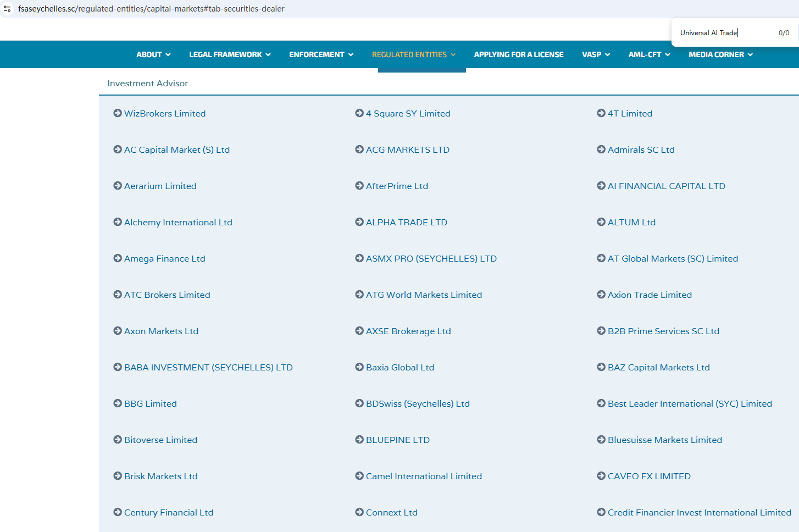Screen dimensions: 799x532
Task: Switch to the Investment Advisor tab
Action: click(147, 84)
